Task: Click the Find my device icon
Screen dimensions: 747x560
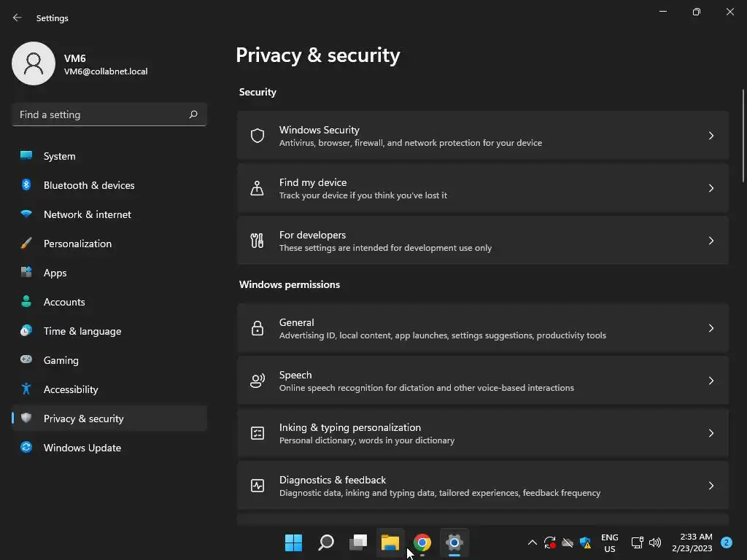Action: (x=258, y=188)
